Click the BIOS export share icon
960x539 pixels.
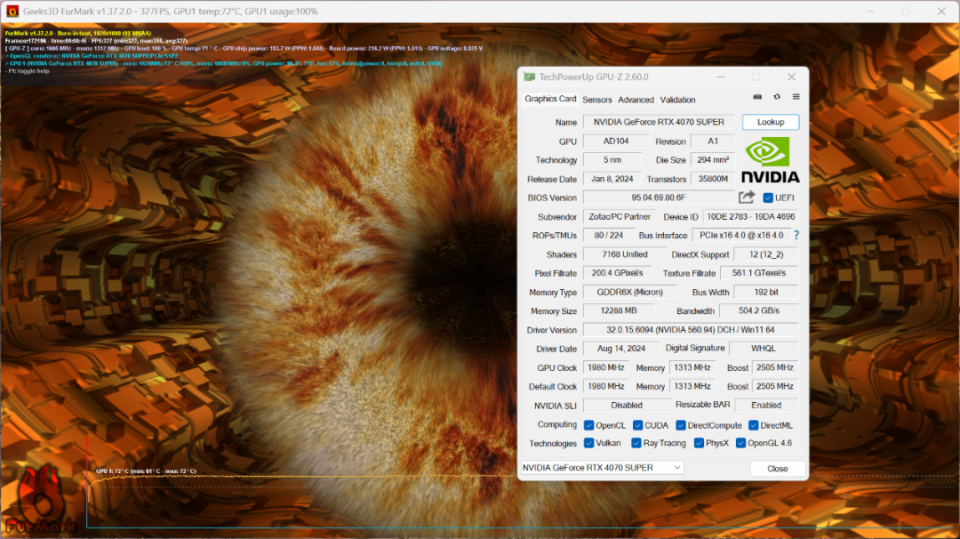pos(746,197)
